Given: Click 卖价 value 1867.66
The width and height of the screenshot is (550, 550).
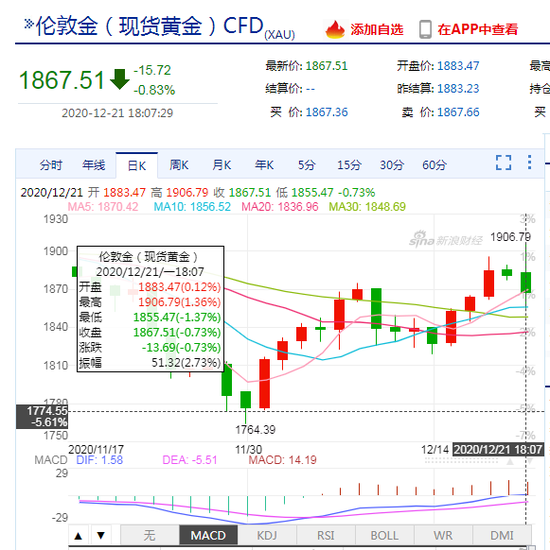Looking at the screenshot, I should tap(458, 112).
